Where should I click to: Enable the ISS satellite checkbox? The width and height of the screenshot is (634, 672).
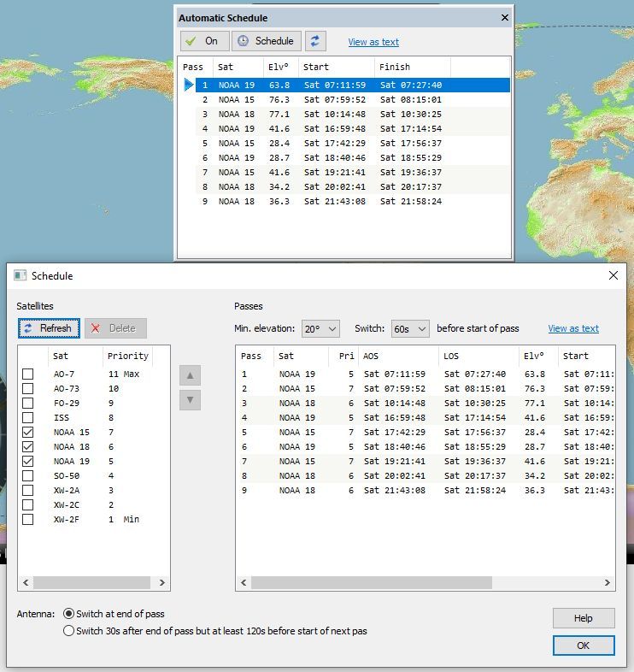[28, 418]
